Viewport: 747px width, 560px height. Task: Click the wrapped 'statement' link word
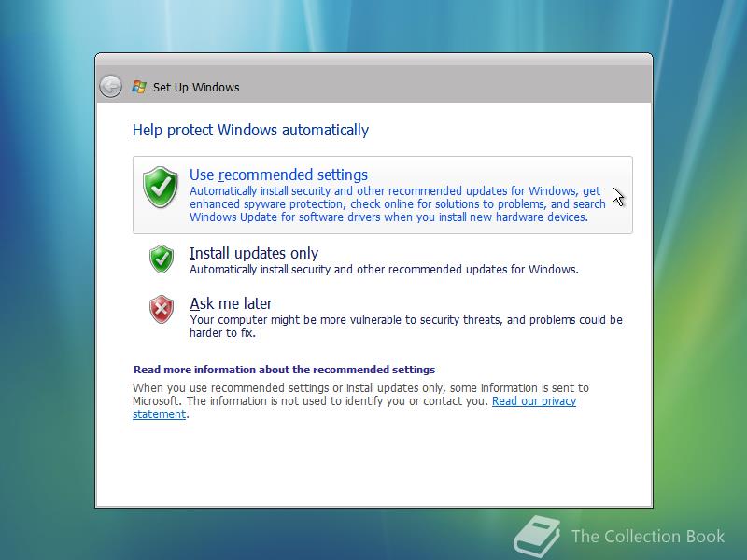pyautogui.click(x=159, y=414)
